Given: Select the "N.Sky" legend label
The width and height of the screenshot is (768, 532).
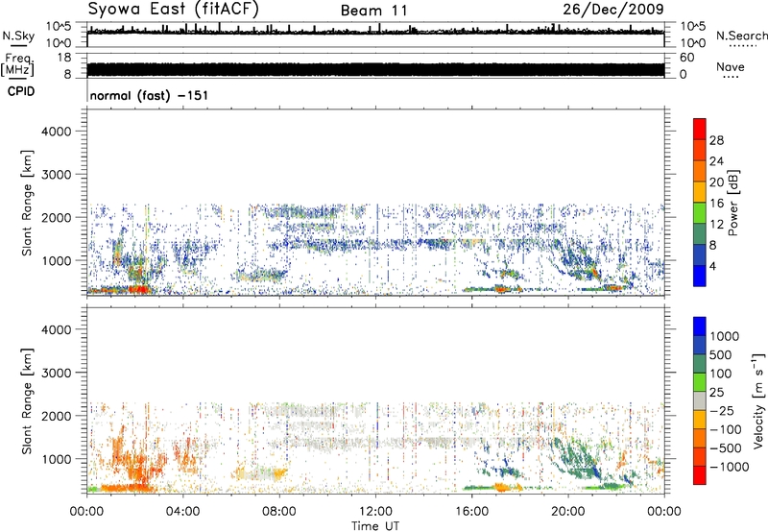Looking at the screenshot, I should 18,36.
